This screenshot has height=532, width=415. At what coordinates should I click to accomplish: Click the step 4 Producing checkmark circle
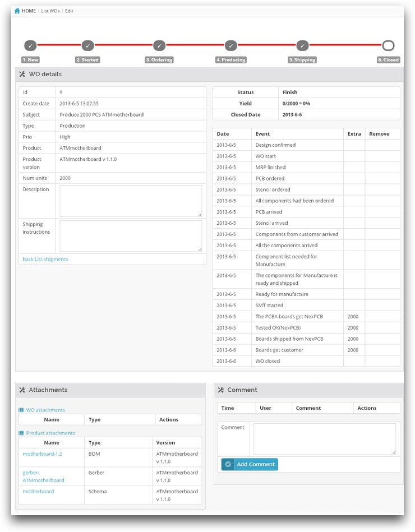230,45
